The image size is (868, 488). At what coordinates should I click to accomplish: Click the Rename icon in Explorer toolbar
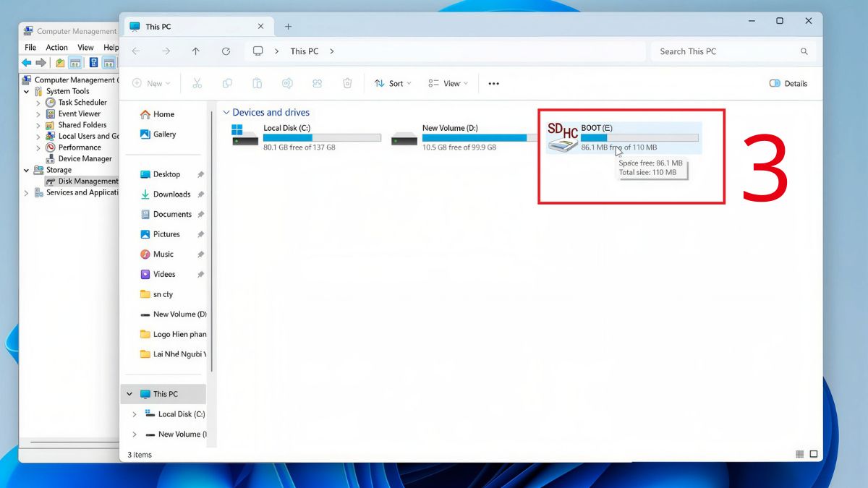(287, 83)
